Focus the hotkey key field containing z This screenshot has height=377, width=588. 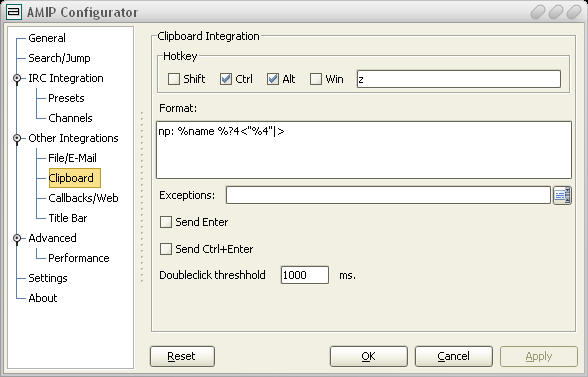pos(459,79)
